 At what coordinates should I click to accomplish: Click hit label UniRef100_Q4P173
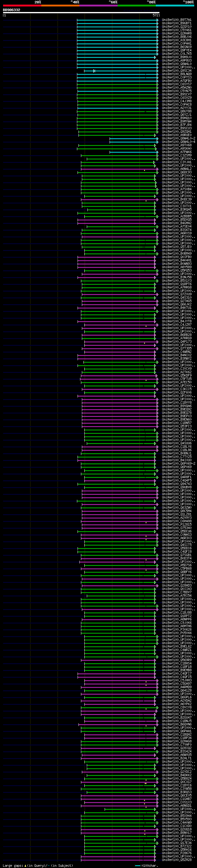176,342
